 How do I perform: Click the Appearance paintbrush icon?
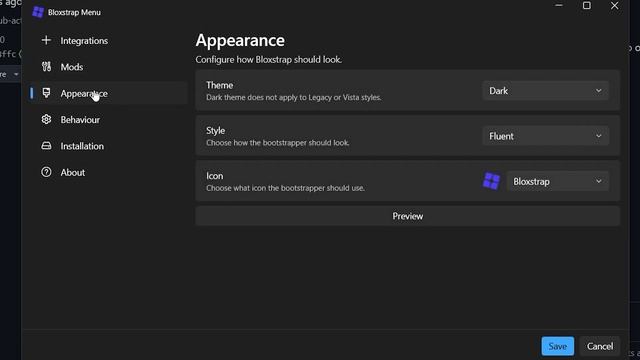pos(47,93)
